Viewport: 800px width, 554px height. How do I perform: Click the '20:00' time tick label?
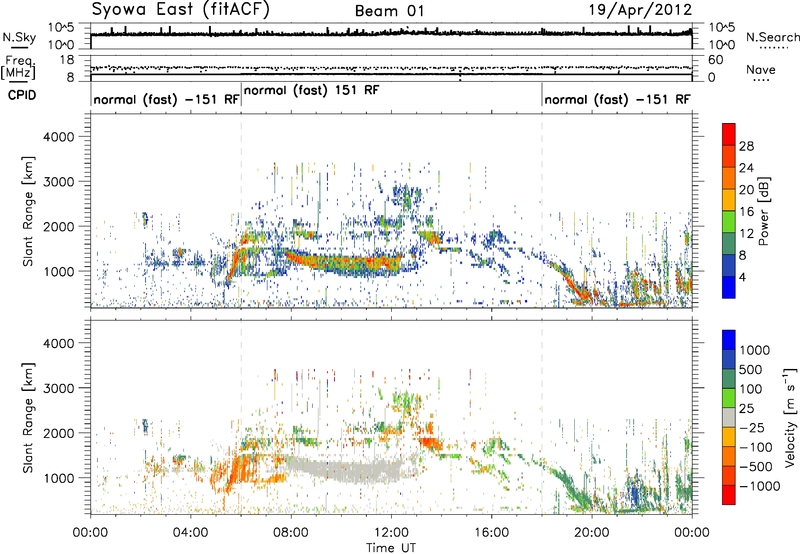pyautogui.click(x=591, y=533)
